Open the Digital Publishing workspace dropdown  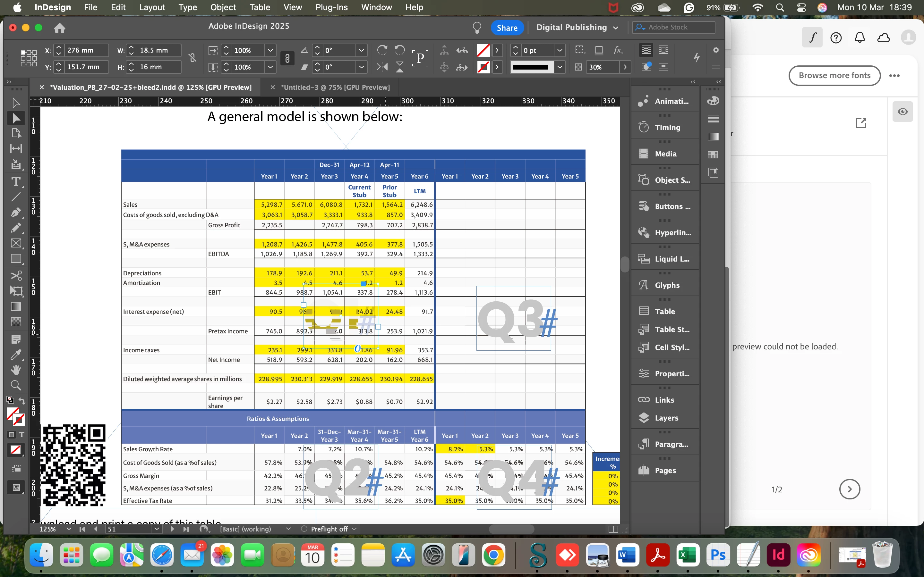pos(577,28)
